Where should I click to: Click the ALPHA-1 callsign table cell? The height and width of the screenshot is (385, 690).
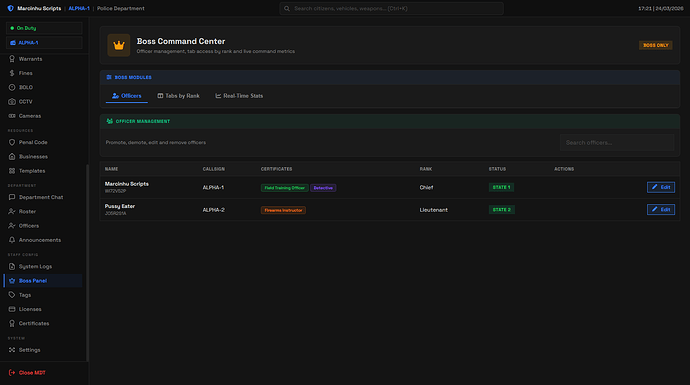[x=213, y=187]
